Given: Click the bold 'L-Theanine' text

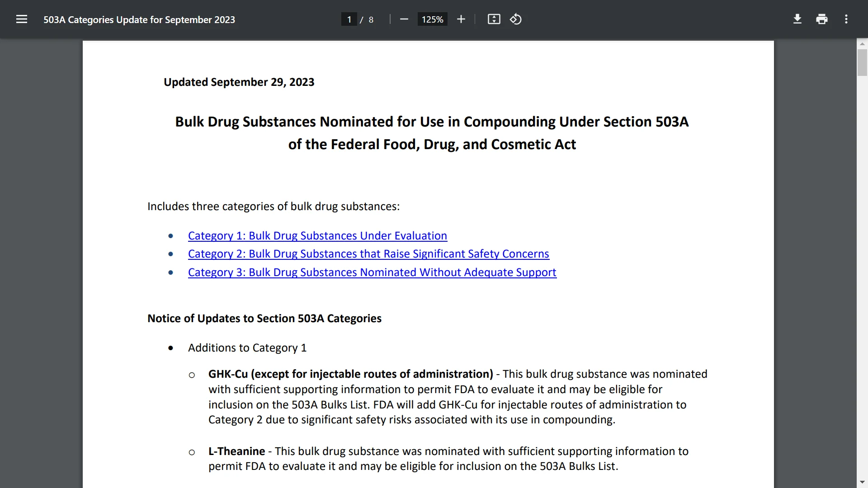Looking at the screenshot, I should (236, 451).
